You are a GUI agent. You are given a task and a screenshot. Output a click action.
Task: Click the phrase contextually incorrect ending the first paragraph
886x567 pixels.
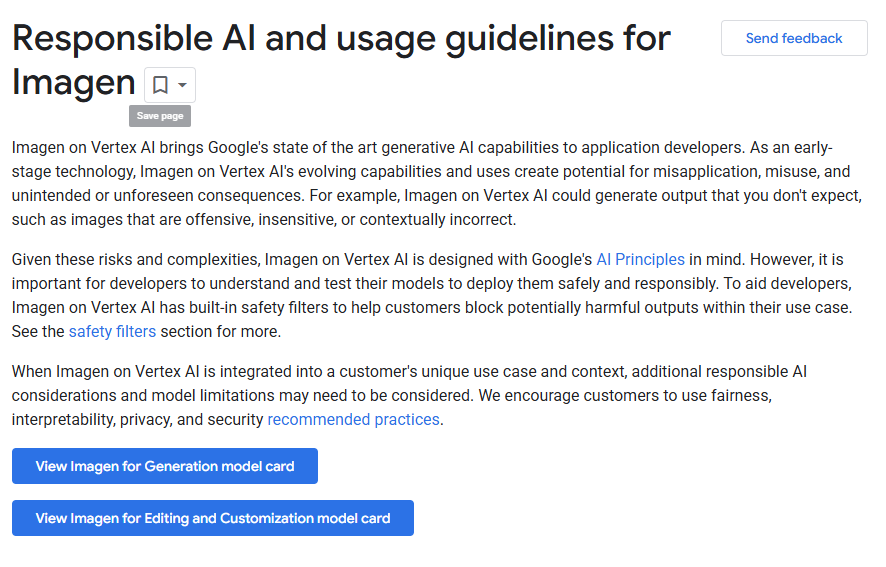(437, 219)
